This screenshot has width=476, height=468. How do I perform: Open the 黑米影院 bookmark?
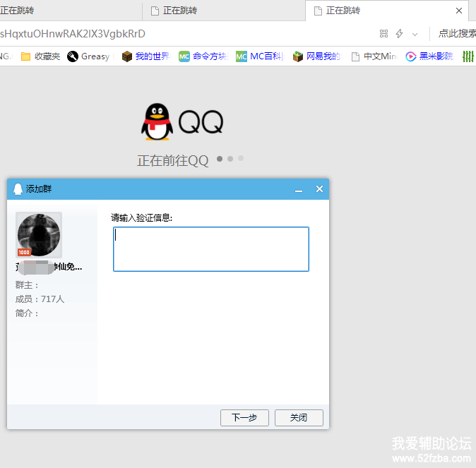pos(429,56)
